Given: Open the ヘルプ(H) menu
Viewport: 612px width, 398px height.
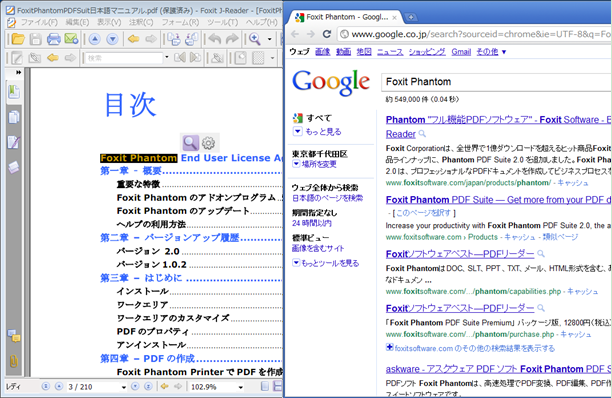Looking at the screenshot, I should (x=262, y=22).
